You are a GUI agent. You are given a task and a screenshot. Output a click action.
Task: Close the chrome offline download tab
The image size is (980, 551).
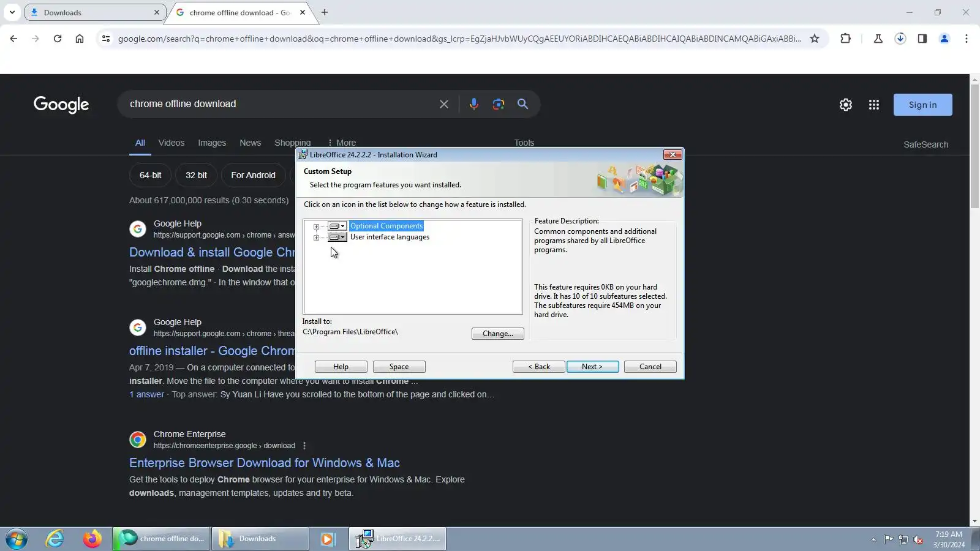[303, 12]
